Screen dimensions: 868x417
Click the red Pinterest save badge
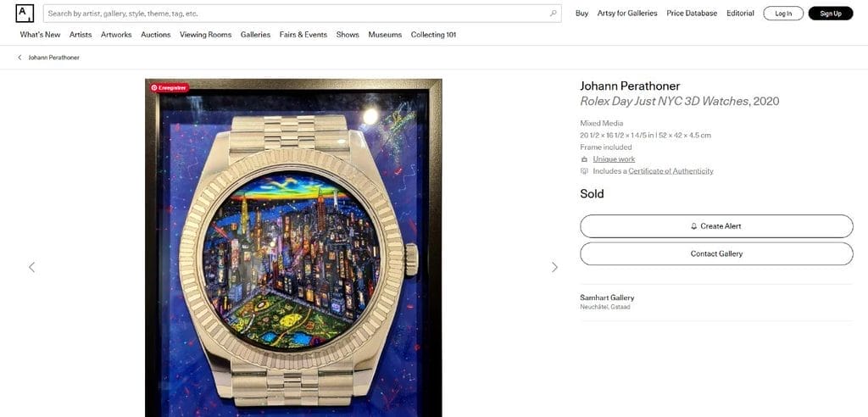(170, 87)
